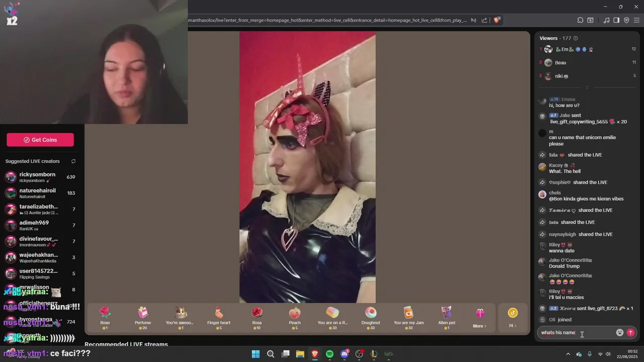
Task: Open adimeh969's live stream
Action: (x=40, y=225)
